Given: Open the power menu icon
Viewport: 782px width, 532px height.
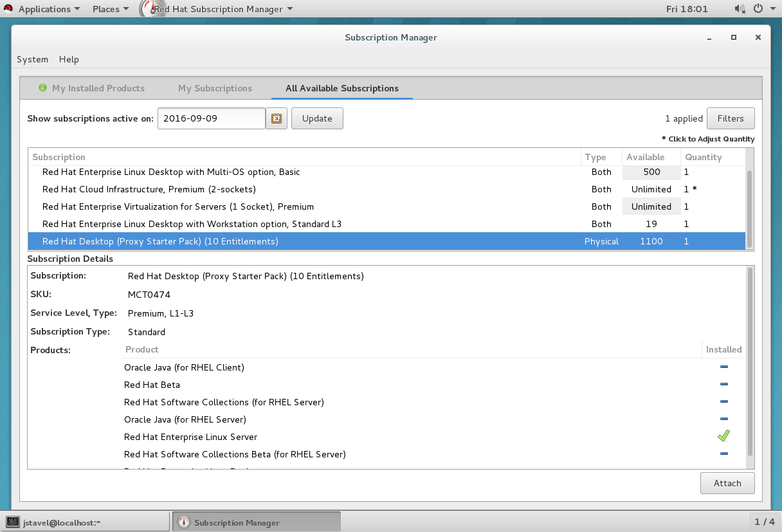Looking at the screenshot, I should tap(758, 9).
